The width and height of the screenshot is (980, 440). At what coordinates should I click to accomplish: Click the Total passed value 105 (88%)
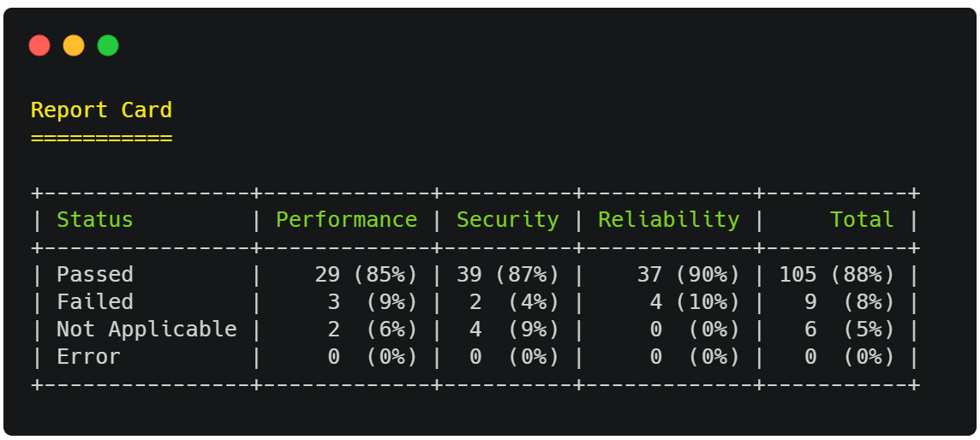click(837, 275)
